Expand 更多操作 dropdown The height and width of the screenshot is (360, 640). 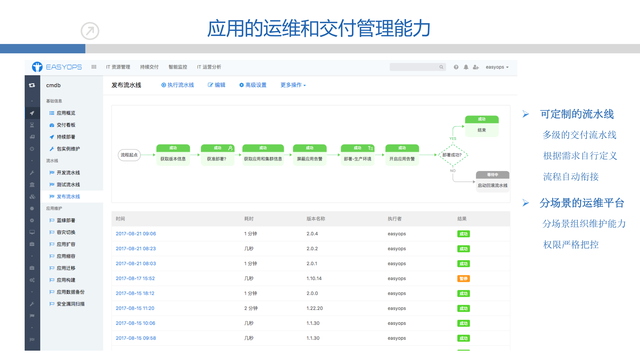coord(293,85)
